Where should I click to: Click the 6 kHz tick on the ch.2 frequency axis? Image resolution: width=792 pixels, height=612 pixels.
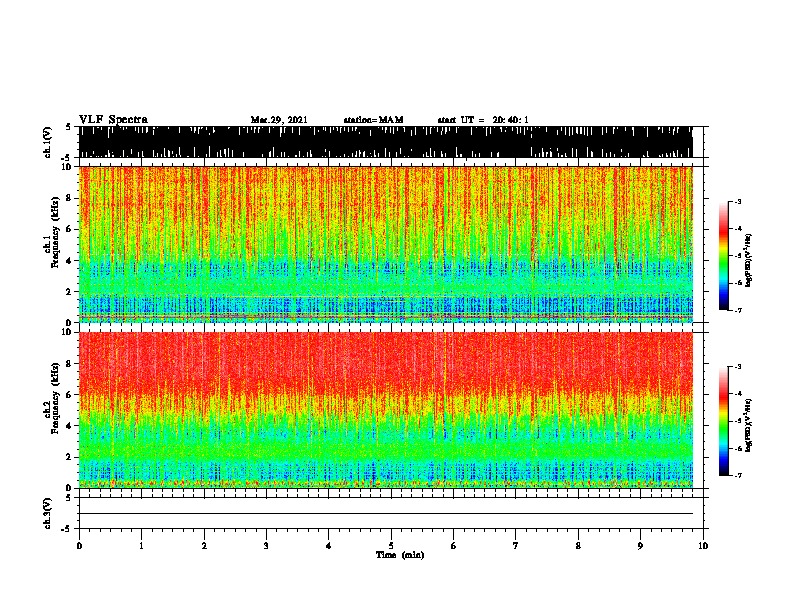[x=70, y=395]
